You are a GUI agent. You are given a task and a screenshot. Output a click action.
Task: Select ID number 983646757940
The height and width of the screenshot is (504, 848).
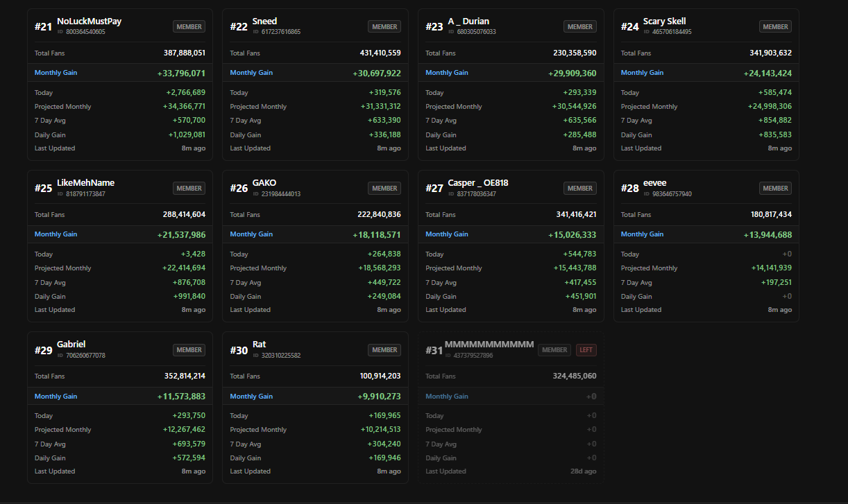coord(672,193)
